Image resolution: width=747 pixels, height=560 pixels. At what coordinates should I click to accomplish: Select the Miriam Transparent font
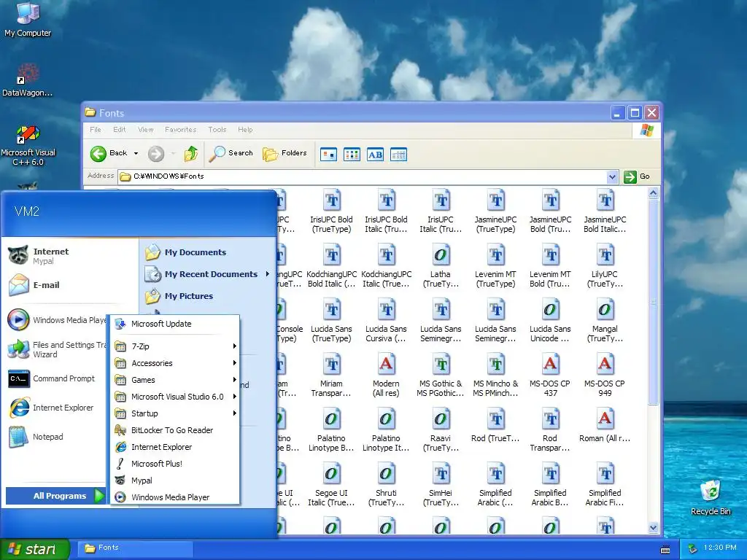pyautogui.click(x=332, y=376)
